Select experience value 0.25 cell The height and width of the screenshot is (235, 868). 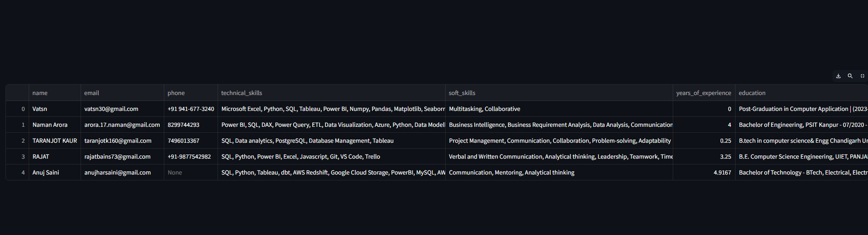[704, 140]
